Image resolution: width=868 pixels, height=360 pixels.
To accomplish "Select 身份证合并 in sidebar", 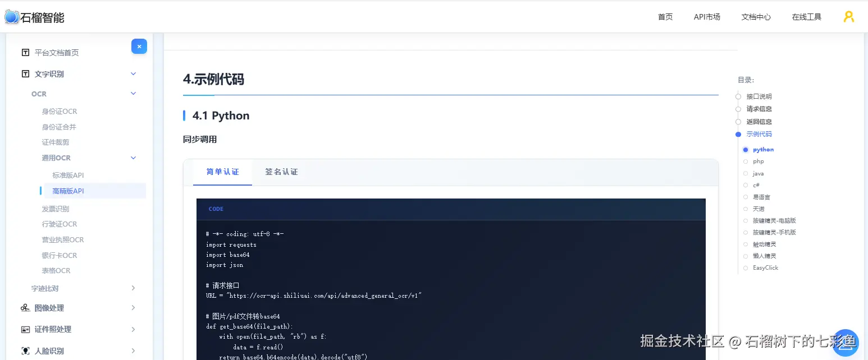I will point(59,127).
